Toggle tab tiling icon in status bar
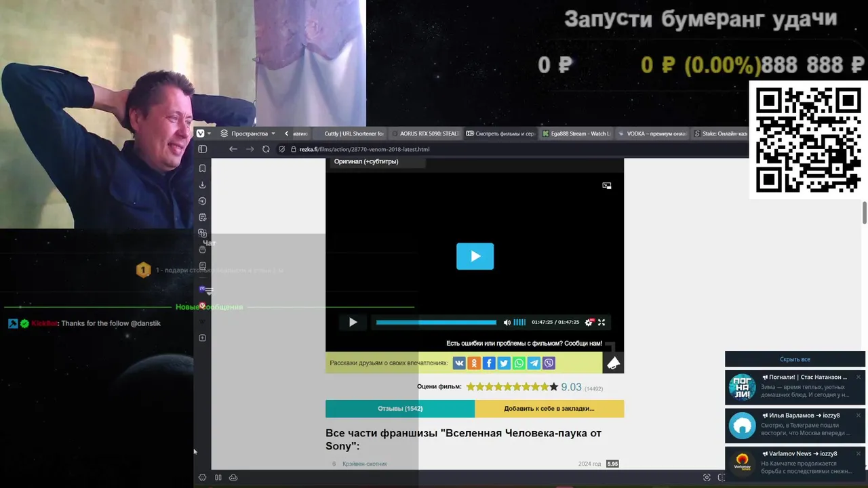The width and height of the screenshot is (868, 488). [x=218, y=477]
